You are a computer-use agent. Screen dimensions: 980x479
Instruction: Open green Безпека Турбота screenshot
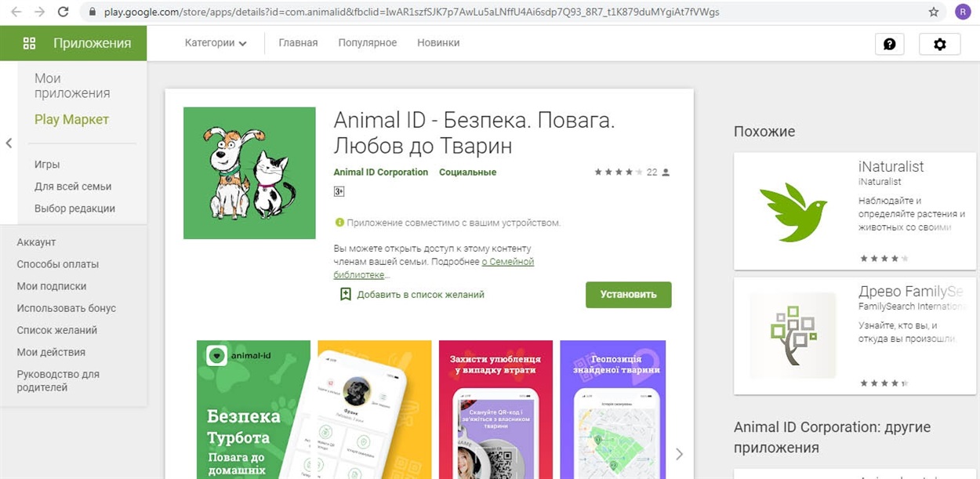[252, 409]
